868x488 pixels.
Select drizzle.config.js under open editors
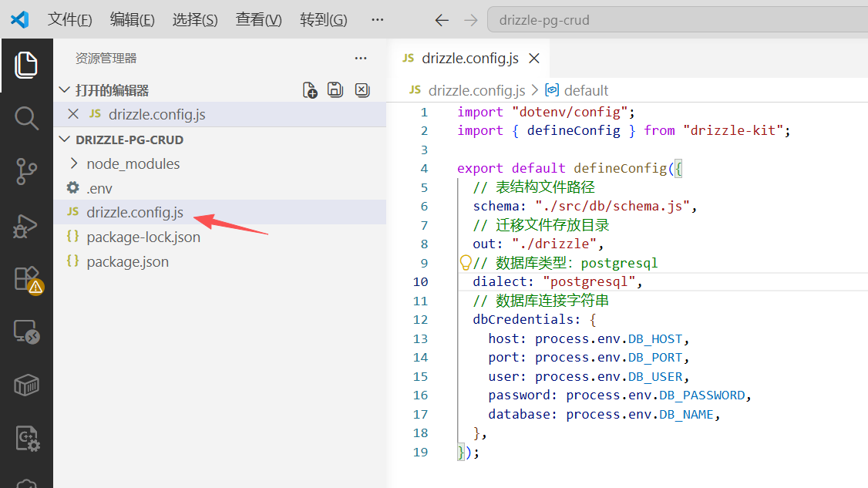pos(220,114)
